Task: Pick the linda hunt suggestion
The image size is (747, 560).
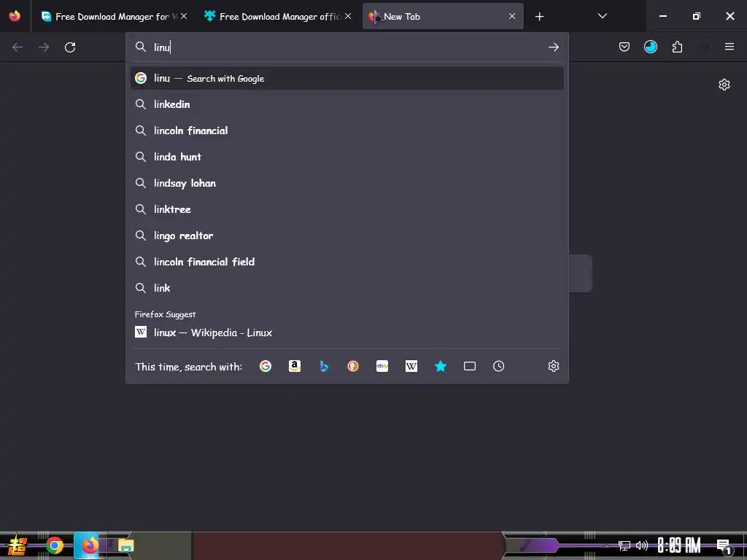Action: 347,157
